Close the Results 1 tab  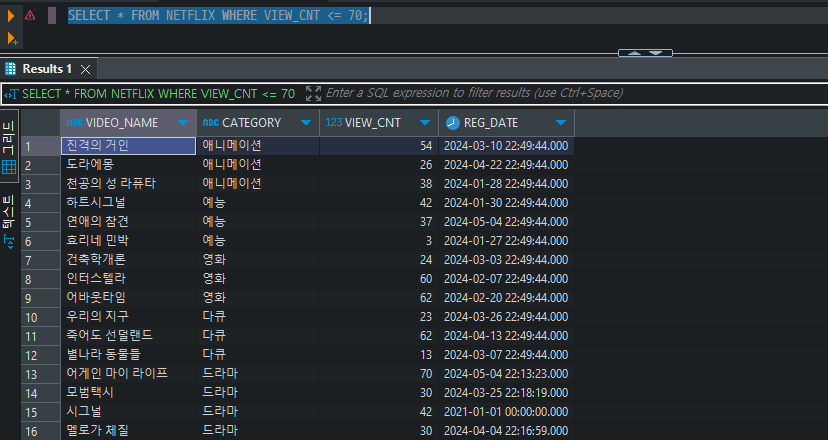pos(86,69)
